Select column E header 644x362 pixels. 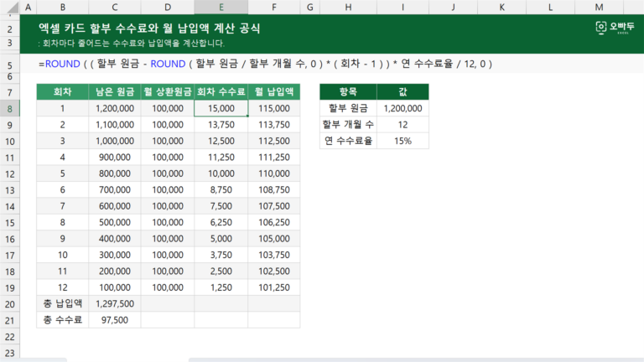pyautogui.click(x=221, y=7)
